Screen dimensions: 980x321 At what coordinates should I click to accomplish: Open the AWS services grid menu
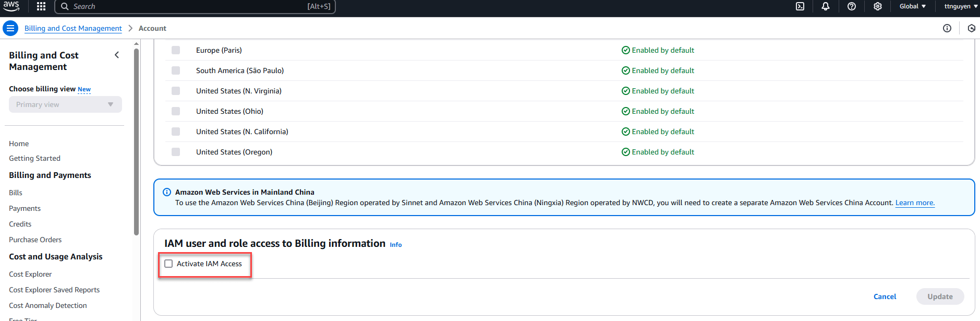click(41, 6)
